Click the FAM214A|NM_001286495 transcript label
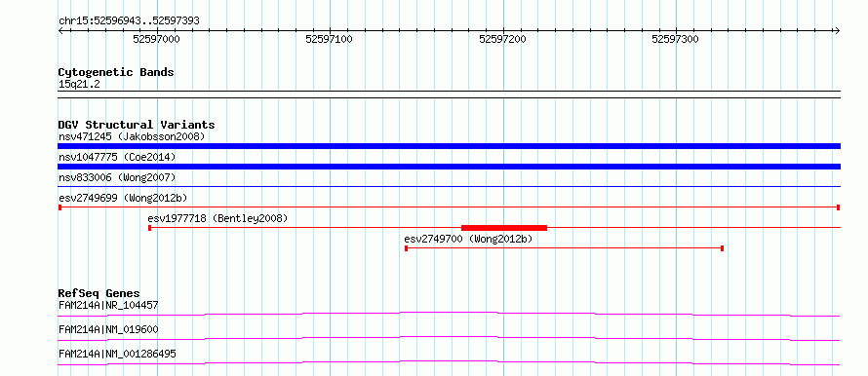 click(x=117, y=354)
